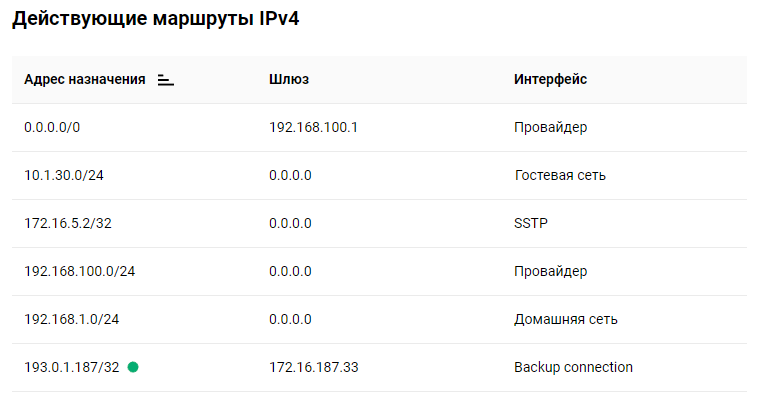This screenshot has height=399, width=758.
Task: Select the 10.1.30.0/24 destination address
Action: click(x=64, y=175)
